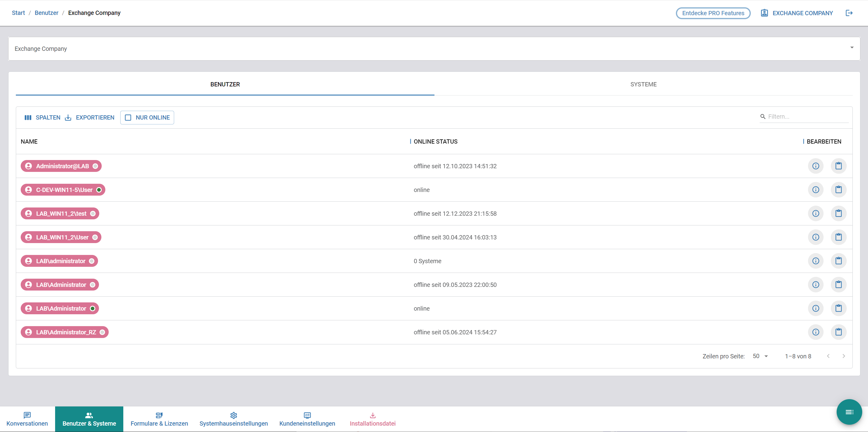The width and height of the screenshot is (868, 432).
Task: Click Exportieren download button
Action: coord(90,117)
